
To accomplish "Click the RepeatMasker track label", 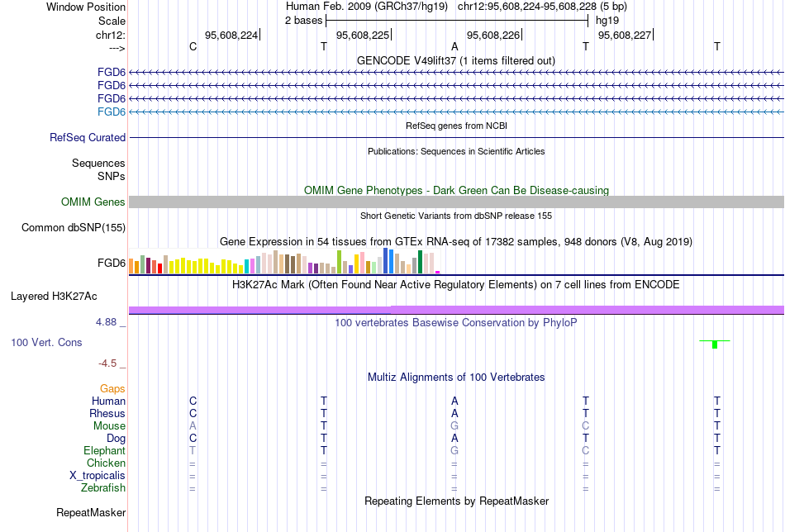I will (91, 512).
